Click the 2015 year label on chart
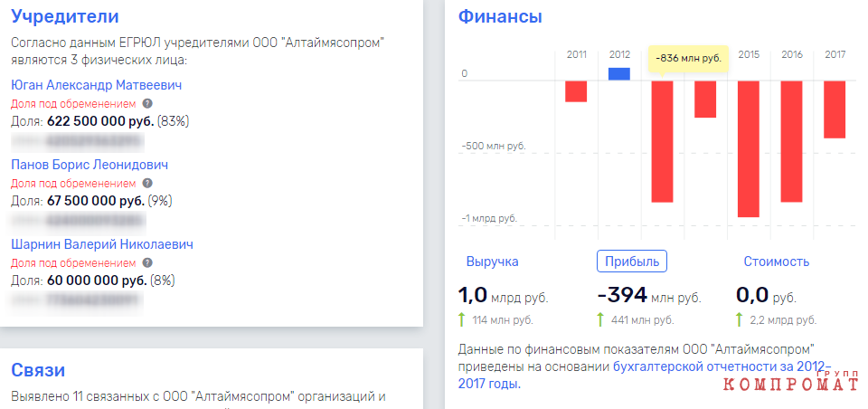The width and height of the screenshot is (868, 409). pyautogui.click(x=749, y=55)
